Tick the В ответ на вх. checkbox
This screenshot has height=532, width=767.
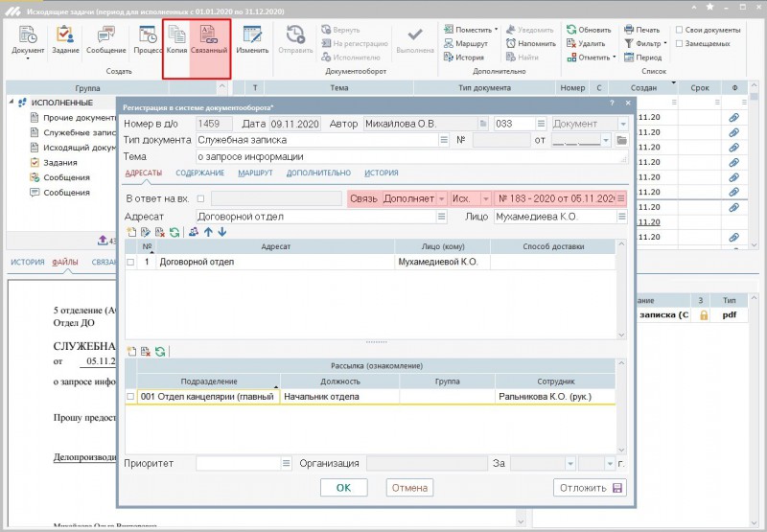coord(200,198)
